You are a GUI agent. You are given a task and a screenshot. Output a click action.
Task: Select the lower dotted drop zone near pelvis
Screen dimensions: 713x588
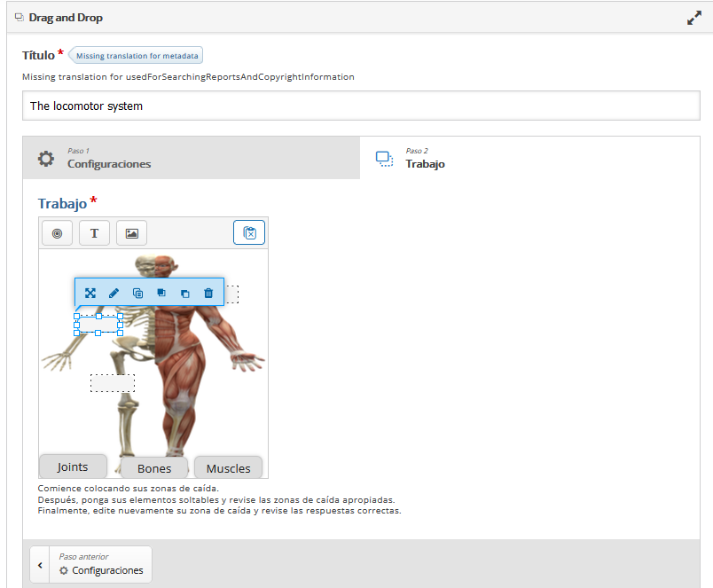pos(113,383)
